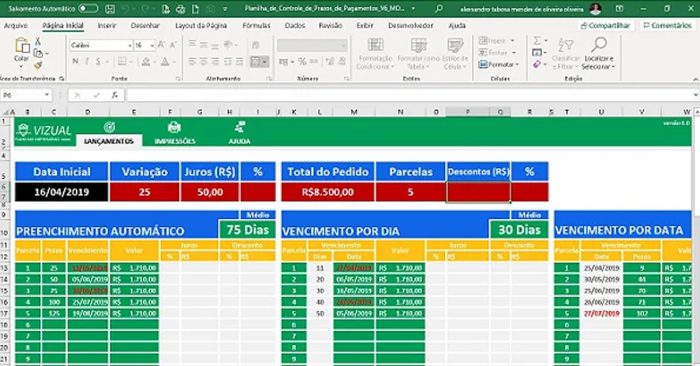
Task: Click the Formatar como Tabela icon
Action: pos(419,45)
